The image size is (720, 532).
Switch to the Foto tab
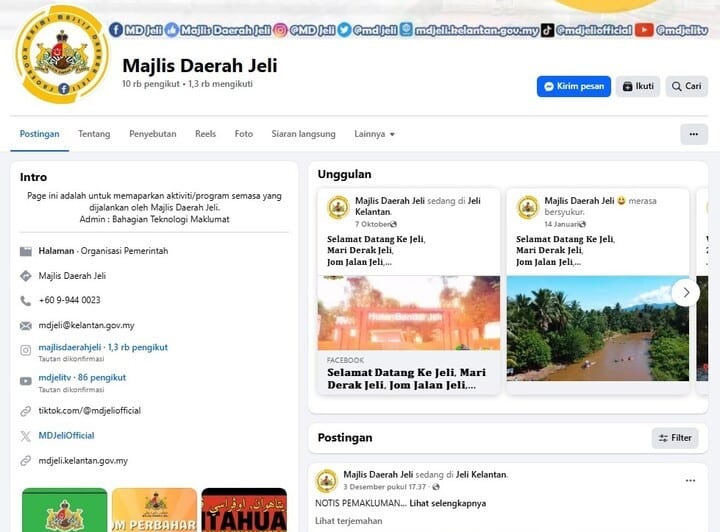[243, 134]
